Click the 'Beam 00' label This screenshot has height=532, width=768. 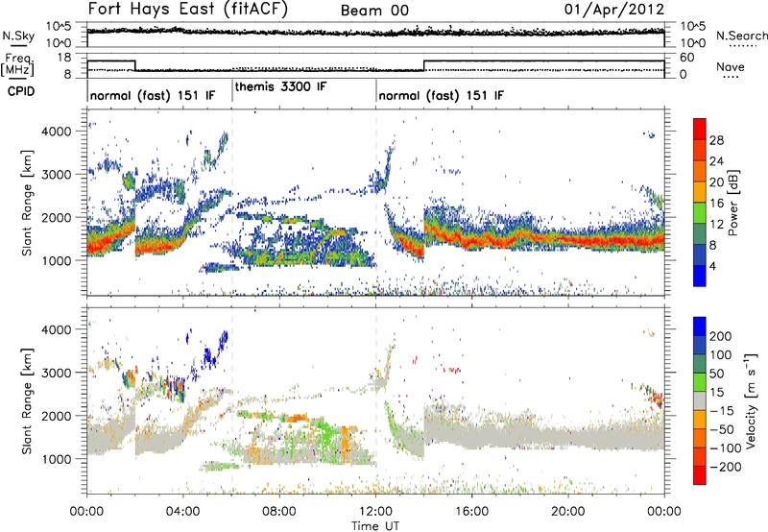pyautogui.click(x=374, y=11)
